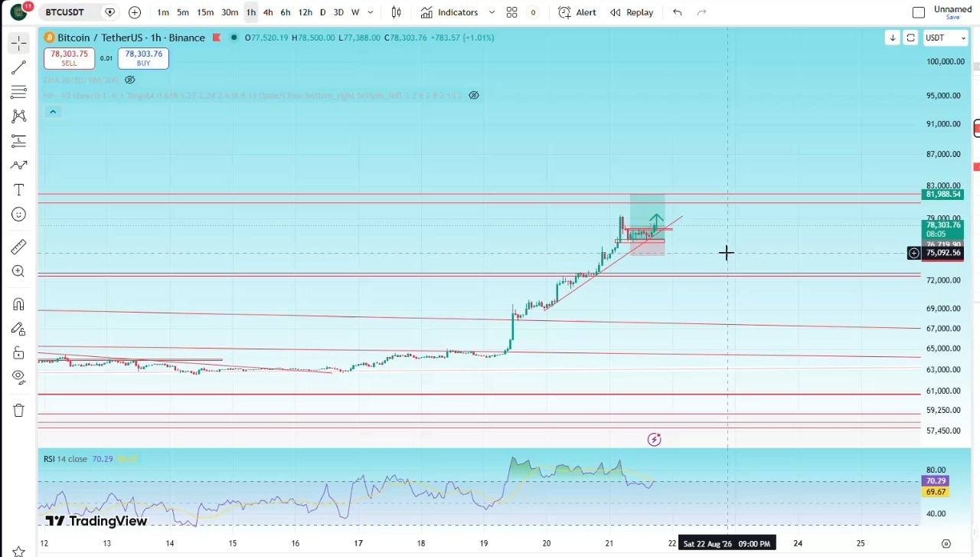Toggle visibility of the HF indicator

[x=474, y=95]
